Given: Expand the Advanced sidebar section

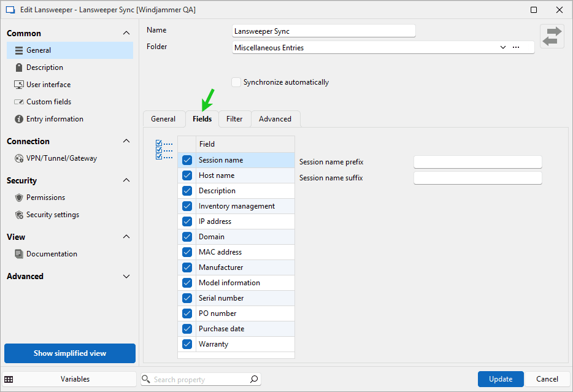Looking at the screenshot, I should [x=126, y=277].
